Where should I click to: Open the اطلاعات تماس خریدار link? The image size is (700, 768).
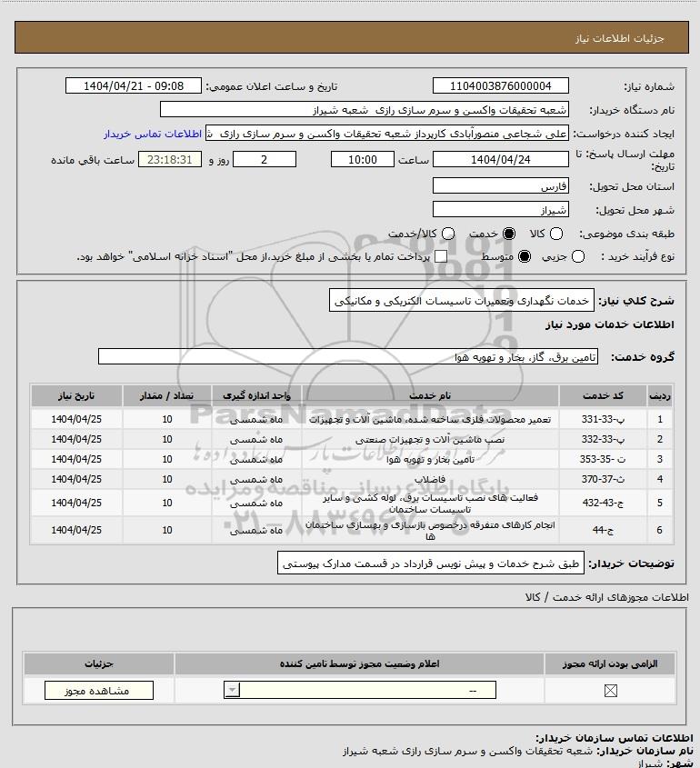[x=153, y=135]
